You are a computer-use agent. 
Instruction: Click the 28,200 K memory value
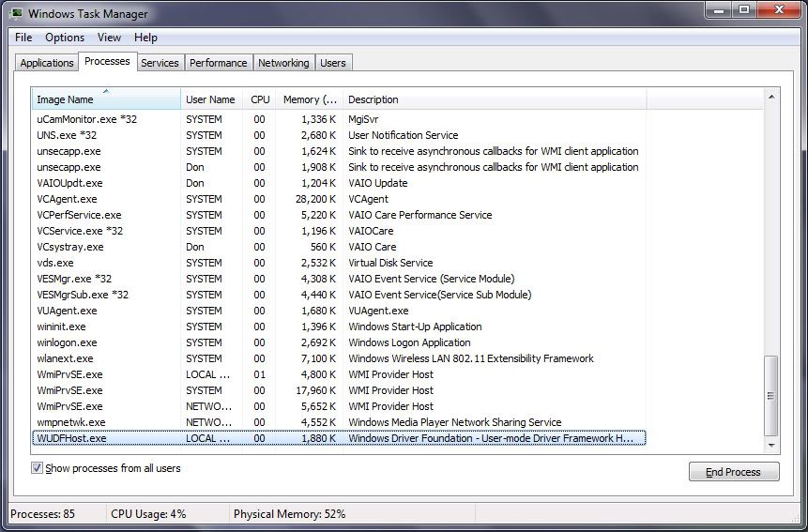click(x=315, y=199)
